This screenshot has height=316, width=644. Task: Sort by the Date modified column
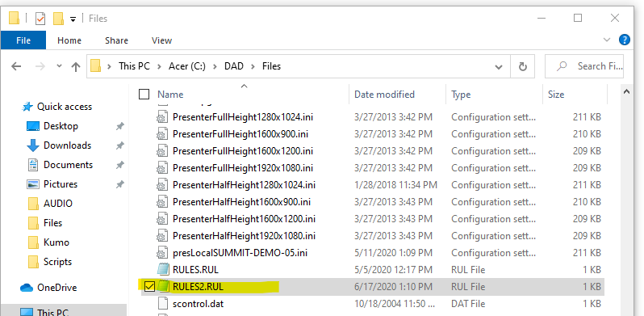coord(384,95)
